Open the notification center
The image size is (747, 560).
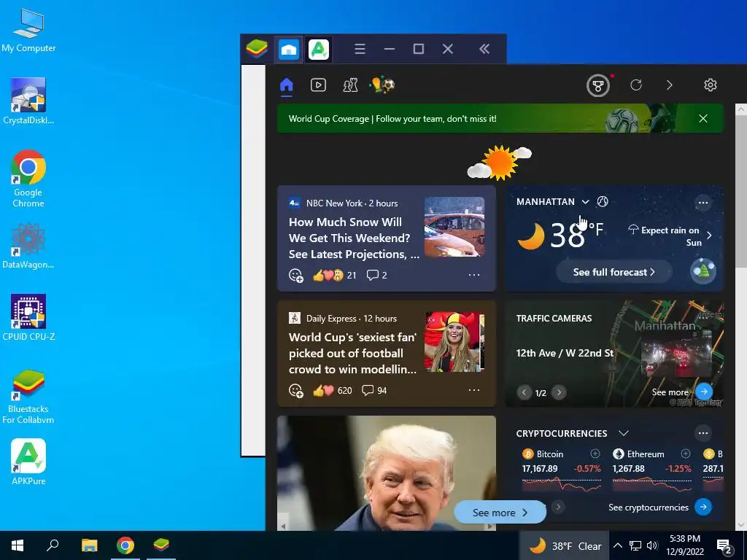pyautogui.click(x=724, y=545)
